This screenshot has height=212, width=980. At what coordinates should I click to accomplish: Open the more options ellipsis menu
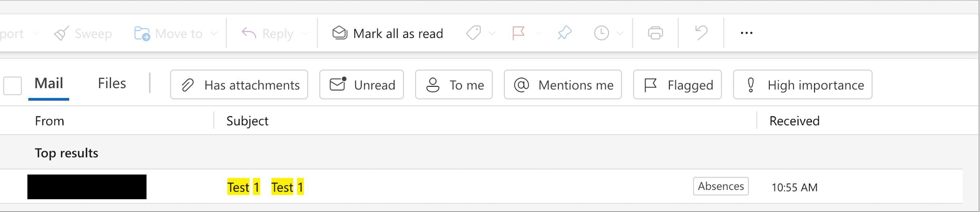point(746,33)
